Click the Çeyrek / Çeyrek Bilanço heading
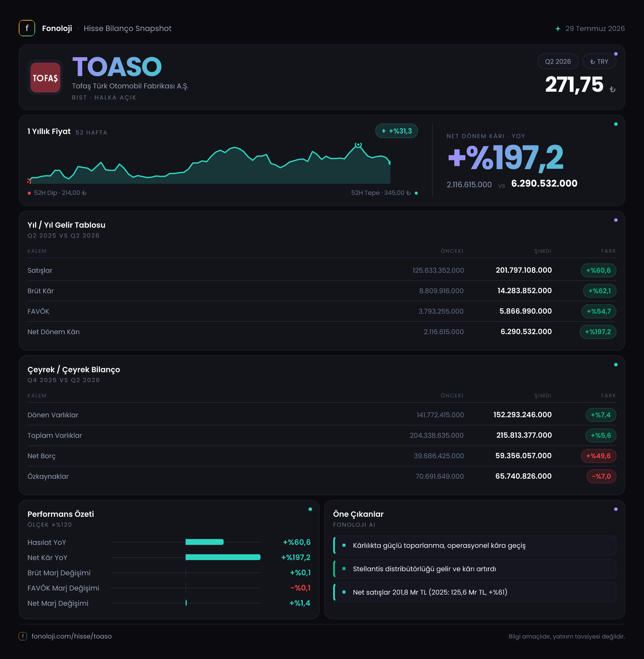The image size is (644, 659). pyautogui.click(x=74, y=370)
